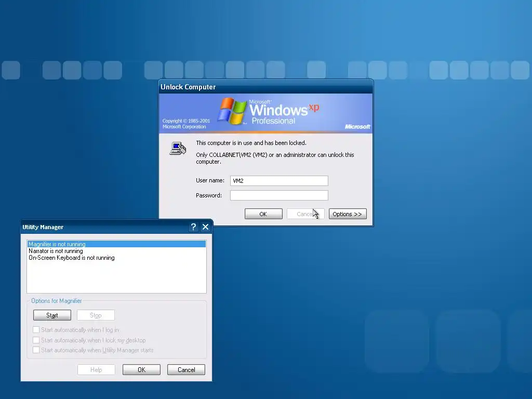Screen dimensions: 532x399
Task: Start the Magnifier utility
Action: 52,315
